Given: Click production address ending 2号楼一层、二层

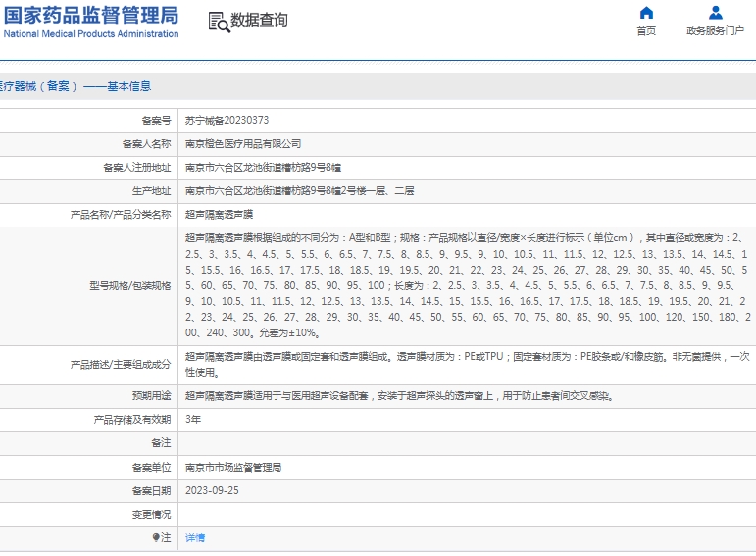Looking at the screenshot, I should click(299, 191).
